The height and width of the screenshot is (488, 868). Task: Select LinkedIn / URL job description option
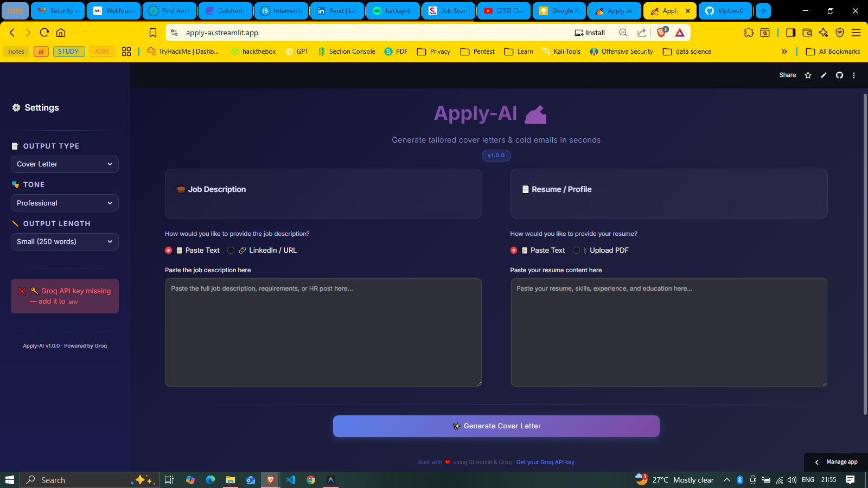point(262,251)
